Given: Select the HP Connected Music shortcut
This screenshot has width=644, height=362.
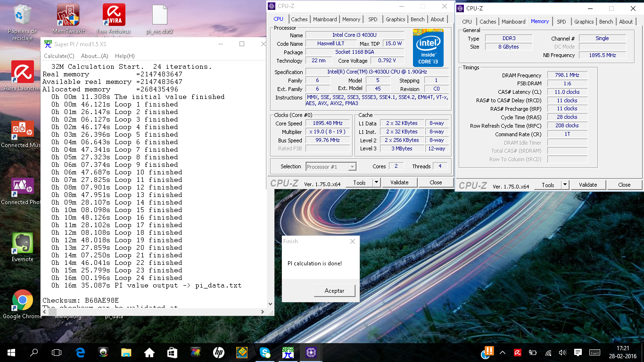Looking at the screenshot, I should coord(22,134).
